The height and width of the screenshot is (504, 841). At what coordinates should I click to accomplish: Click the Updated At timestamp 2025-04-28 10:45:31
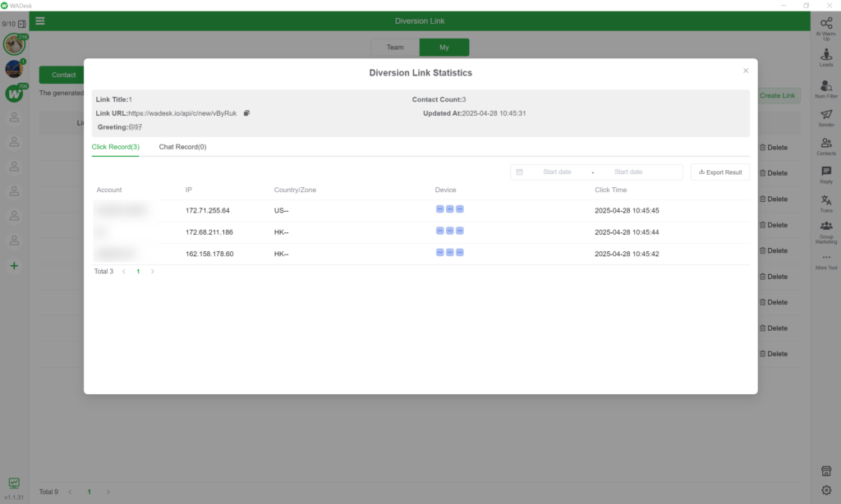[x=494, y=113]
